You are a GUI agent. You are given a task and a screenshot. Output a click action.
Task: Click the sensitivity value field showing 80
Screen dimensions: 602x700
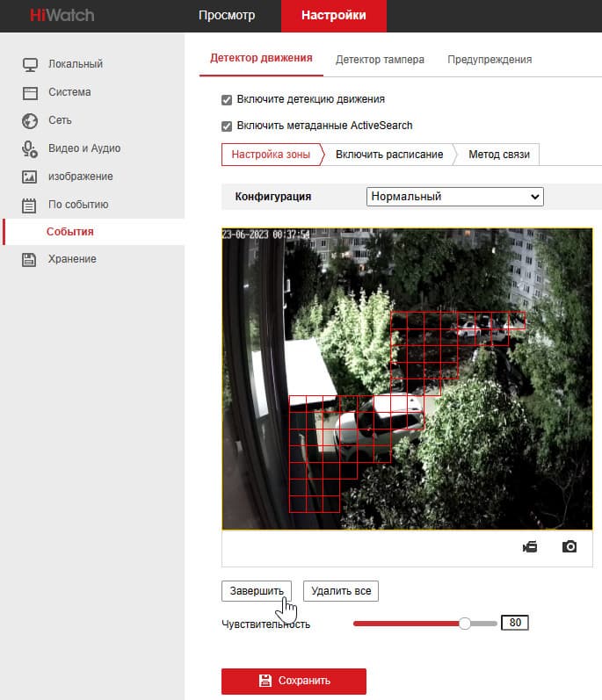515,623
